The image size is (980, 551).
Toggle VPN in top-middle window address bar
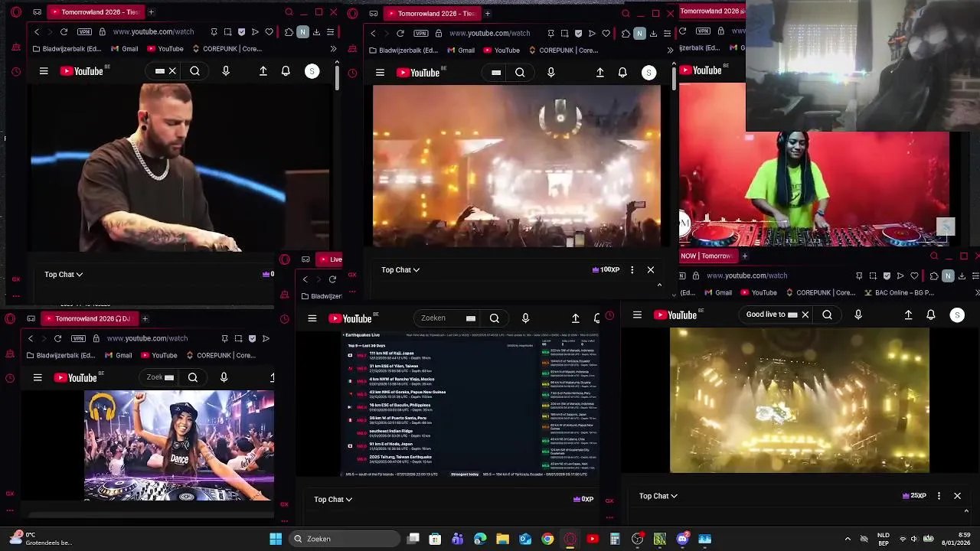420,33
